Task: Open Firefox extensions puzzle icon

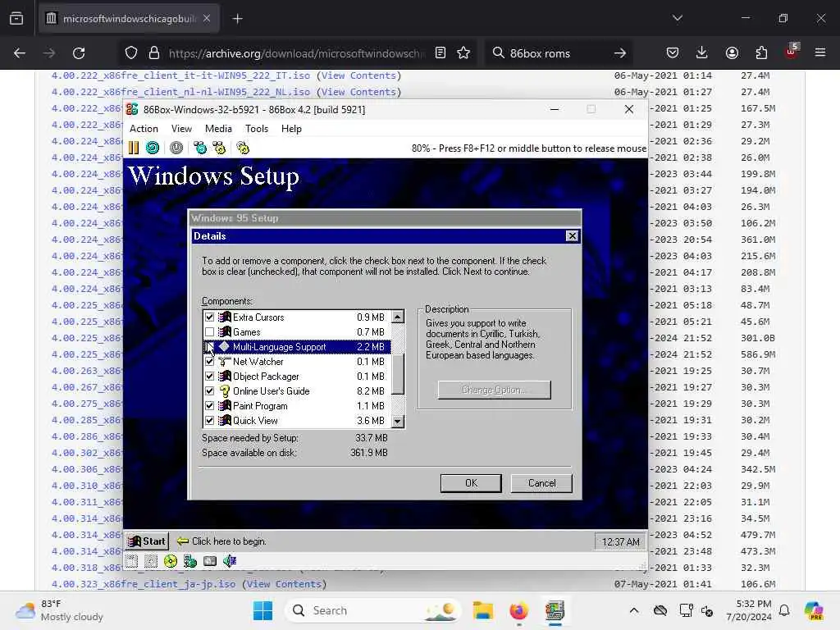Action: tap(761, 53)
